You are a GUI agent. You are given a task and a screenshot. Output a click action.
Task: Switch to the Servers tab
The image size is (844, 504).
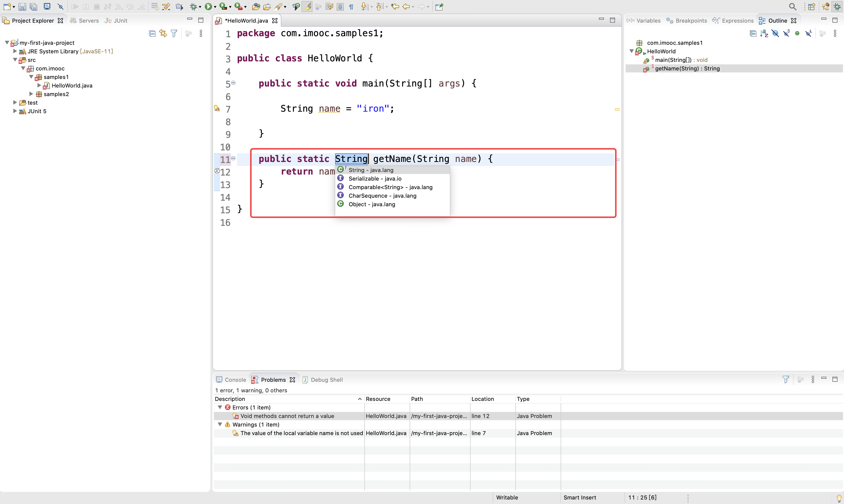pos(84,20)
